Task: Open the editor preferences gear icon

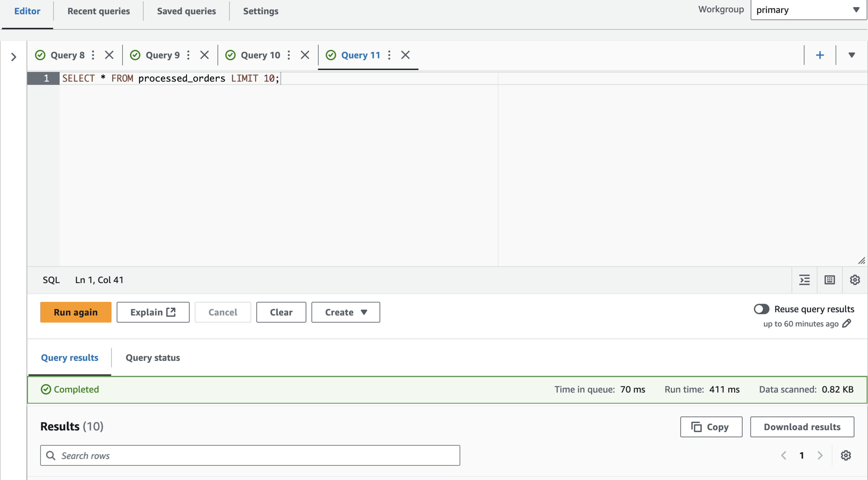Action: [855, 280]
